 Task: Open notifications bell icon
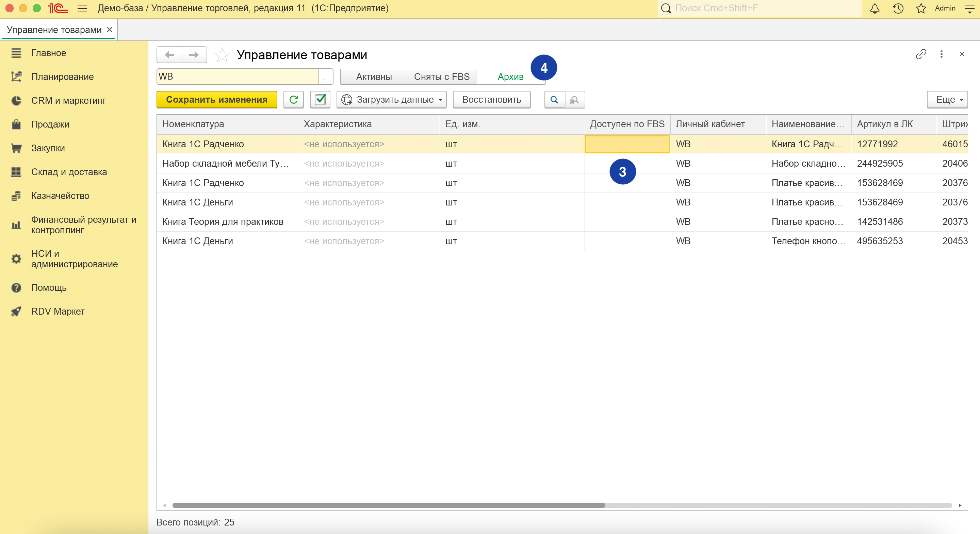875,9
